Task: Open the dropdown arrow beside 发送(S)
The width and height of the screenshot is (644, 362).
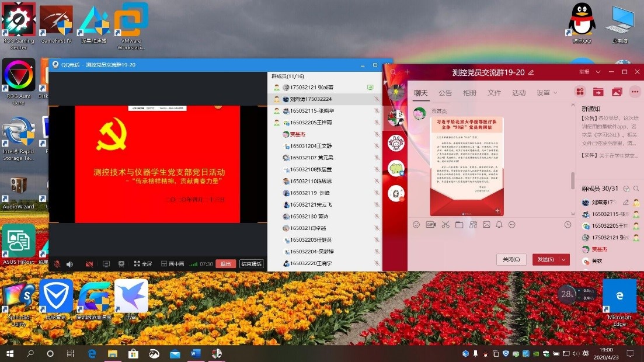Action: coord(564,260)
